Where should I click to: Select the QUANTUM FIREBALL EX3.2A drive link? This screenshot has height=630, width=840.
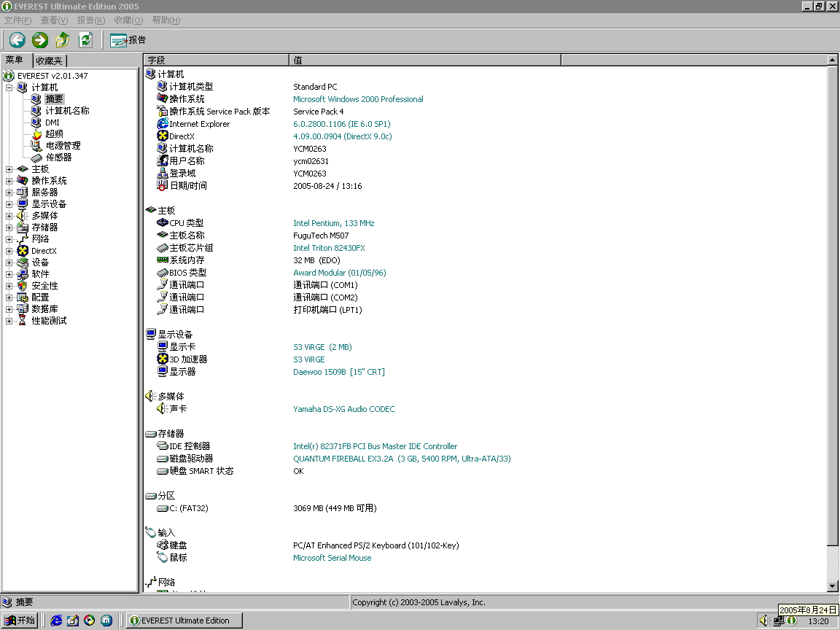coord(402,459)
